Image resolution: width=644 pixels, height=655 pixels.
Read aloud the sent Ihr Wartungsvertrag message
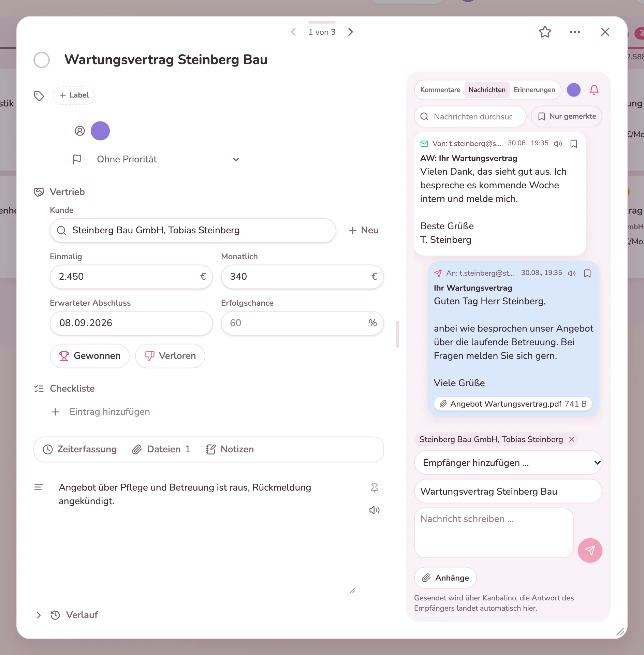(x=572, y=273)
